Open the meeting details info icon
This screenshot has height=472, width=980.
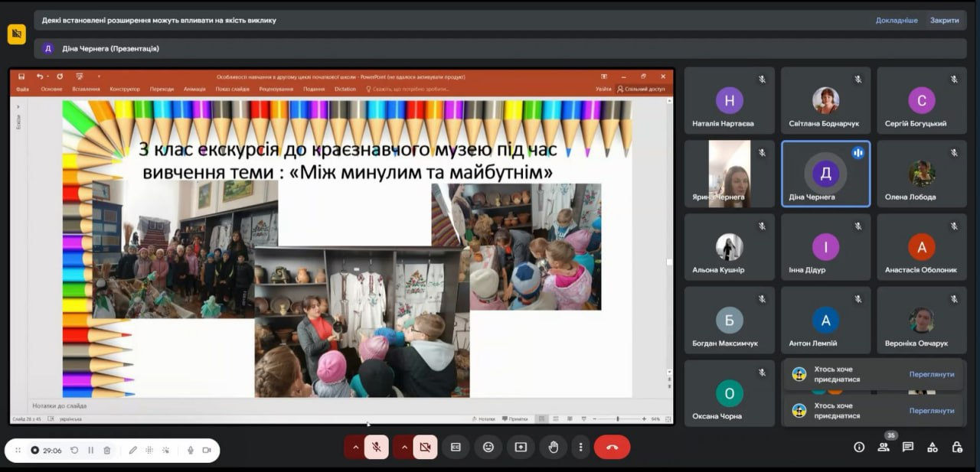(x=859, y=447)
